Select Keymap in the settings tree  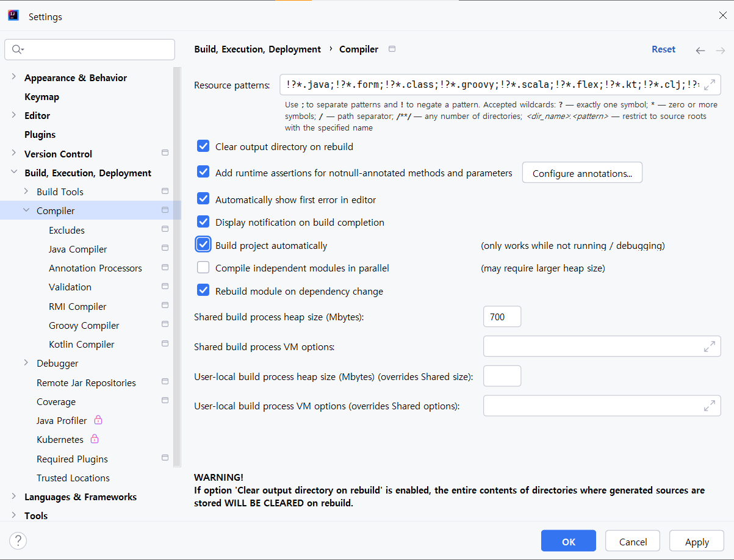tap(41, 96)
